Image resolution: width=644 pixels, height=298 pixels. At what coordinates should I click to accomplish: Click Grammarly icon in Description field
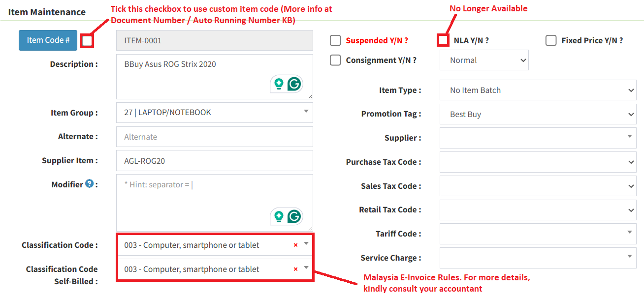(294, 84)
